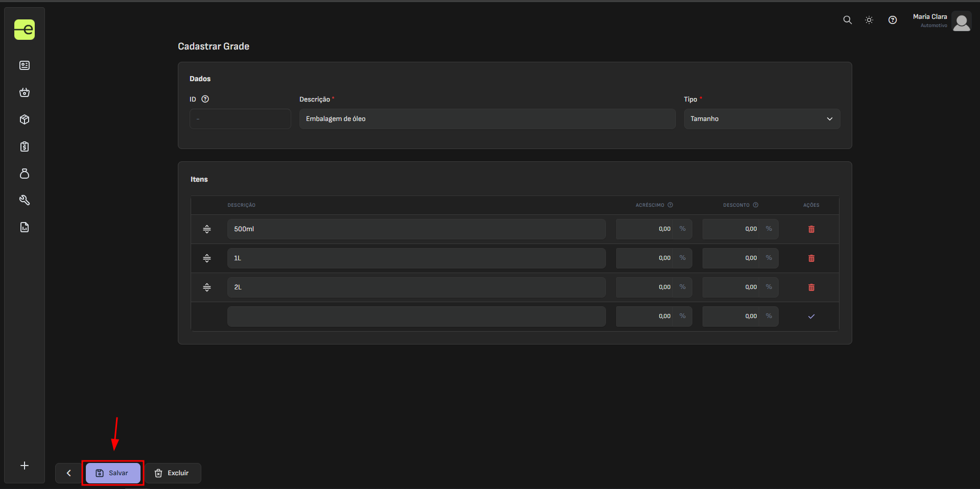Open the help question mark icon in header
This screenshot has height=489, width=980.
point(892,20)
